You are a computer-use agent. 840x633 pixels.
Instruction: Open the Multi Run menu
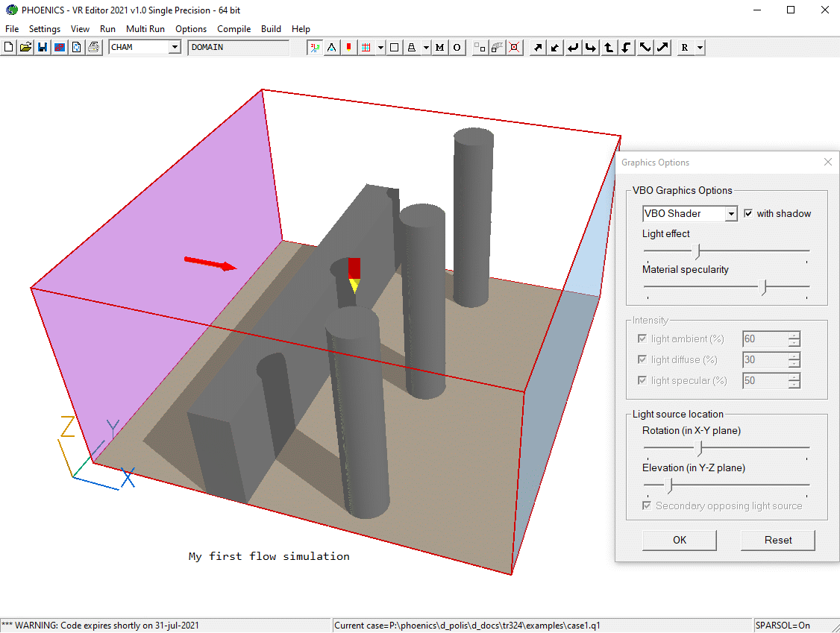point(145,29)
